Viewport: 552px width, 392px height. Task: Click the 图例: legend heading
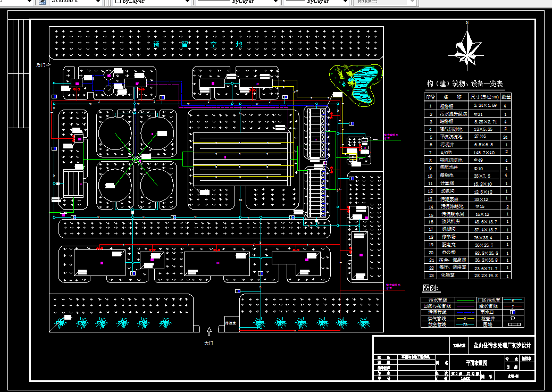point(431,288)
